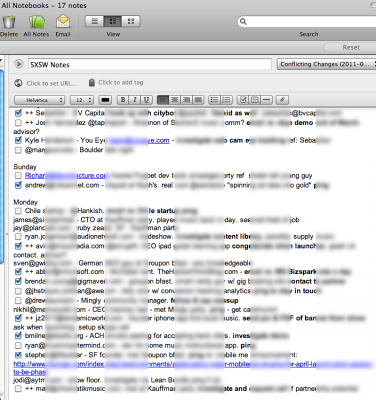
Task: Insert a numbered list
Action: tap(226, 100)
